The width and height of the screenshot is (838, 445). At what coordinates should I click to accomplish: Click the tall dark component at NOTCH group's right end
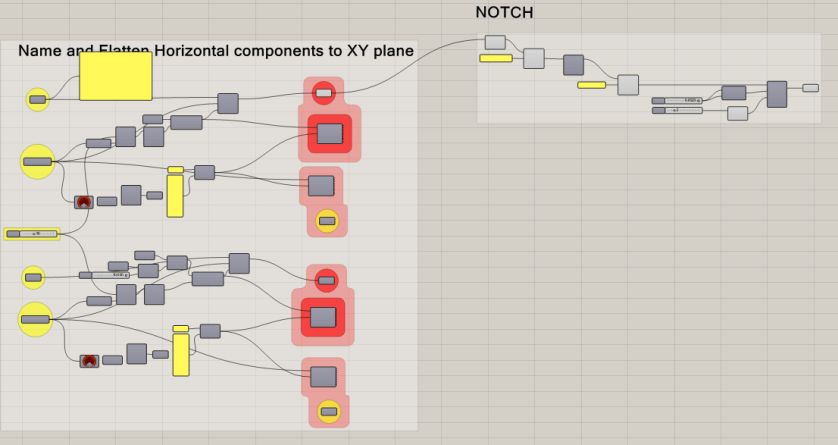coord(777,94)
